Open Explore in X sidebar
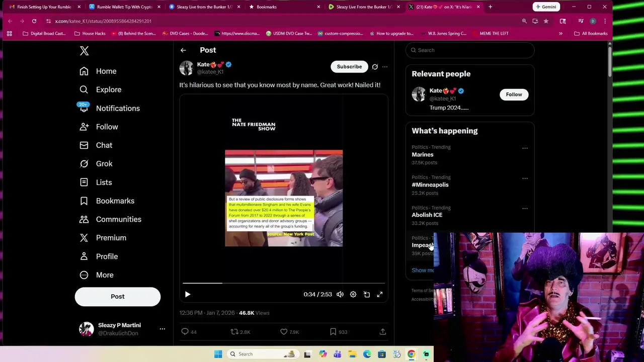This screenshot has height=362, width=644. click(x=101, y=89)
